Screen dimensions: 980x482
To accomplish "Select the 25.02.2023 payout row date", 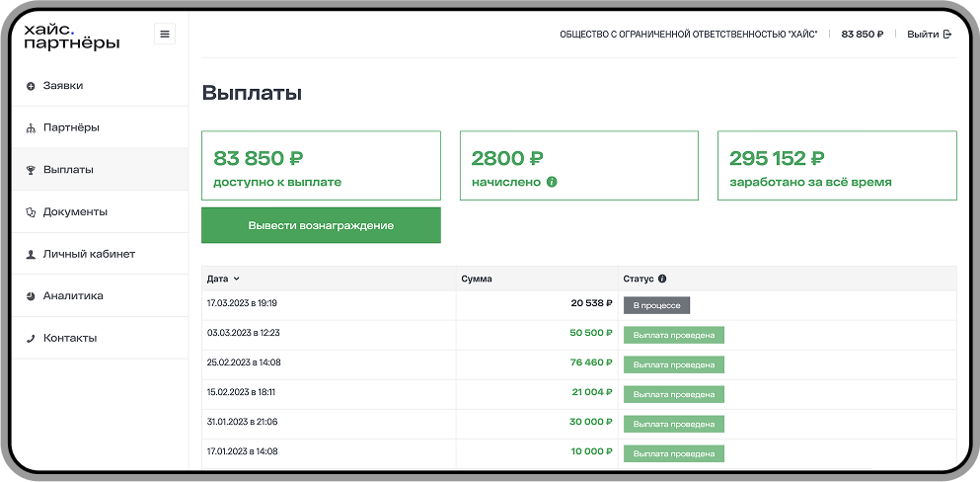I will (244, 362).
